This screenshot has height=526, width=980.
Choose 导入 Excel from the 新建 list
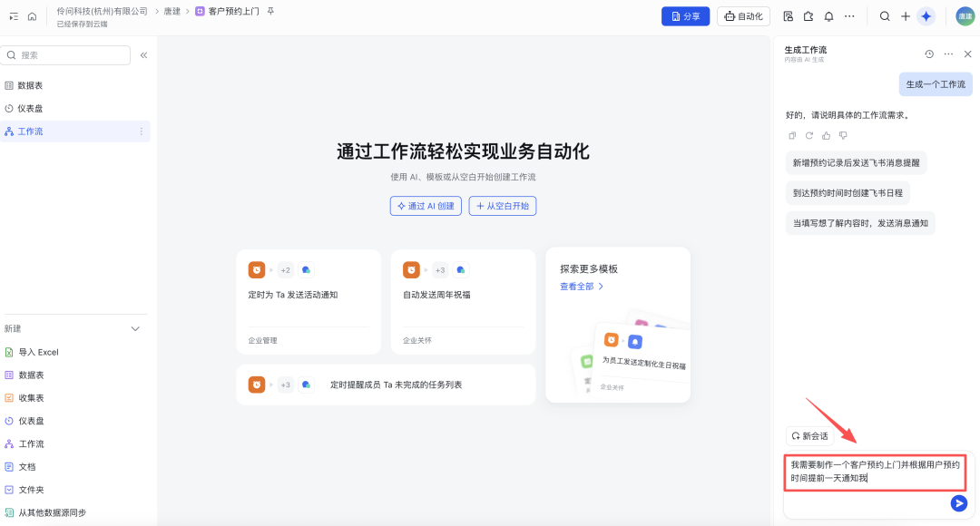pos(38,352)
